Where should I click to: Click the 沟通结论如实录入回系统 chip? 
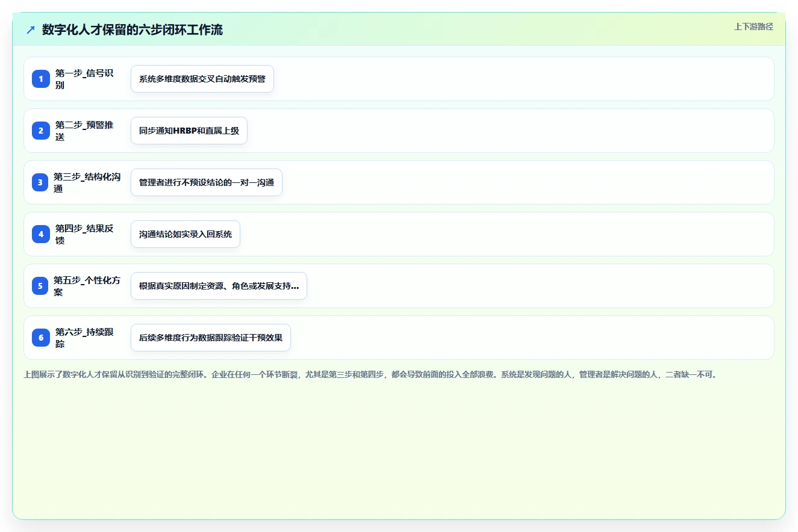[x=185, y=234]
